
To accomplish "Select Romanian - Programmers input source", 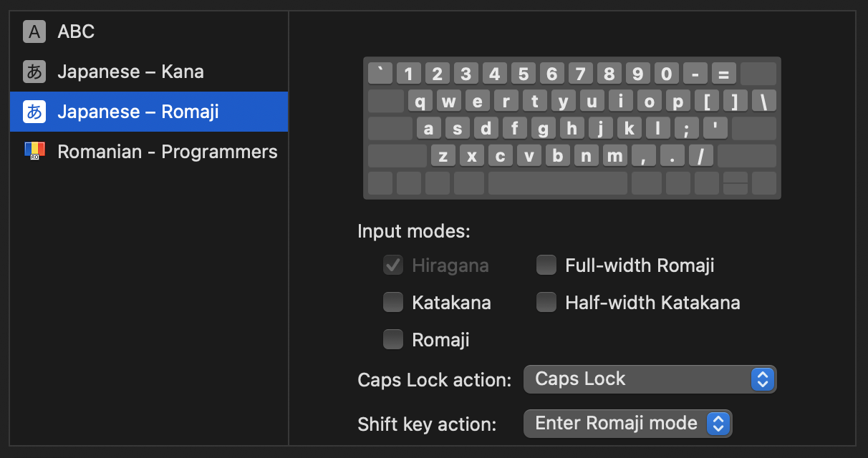I will pyautogui.click(x=167, y=152).
